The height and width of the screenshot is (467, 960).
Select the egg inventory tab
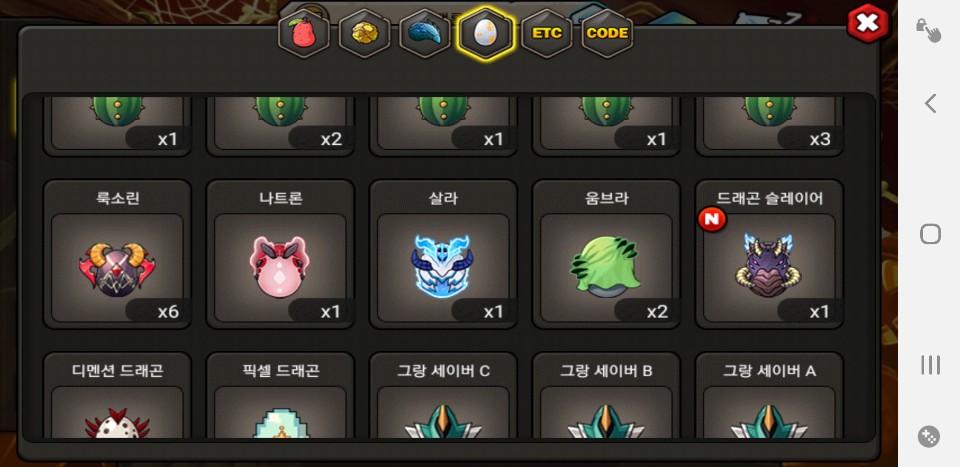click(x=486, y=33)
